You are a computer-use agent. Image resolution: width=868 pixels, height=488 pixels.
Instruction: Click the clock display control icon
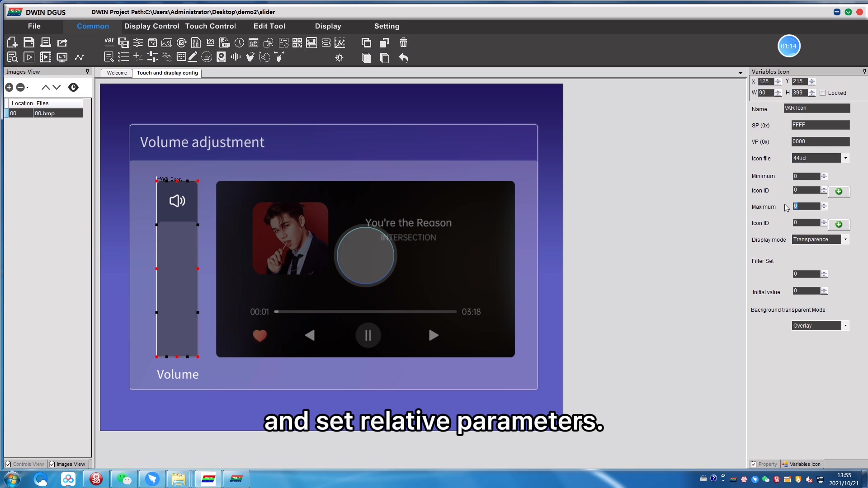240,43
